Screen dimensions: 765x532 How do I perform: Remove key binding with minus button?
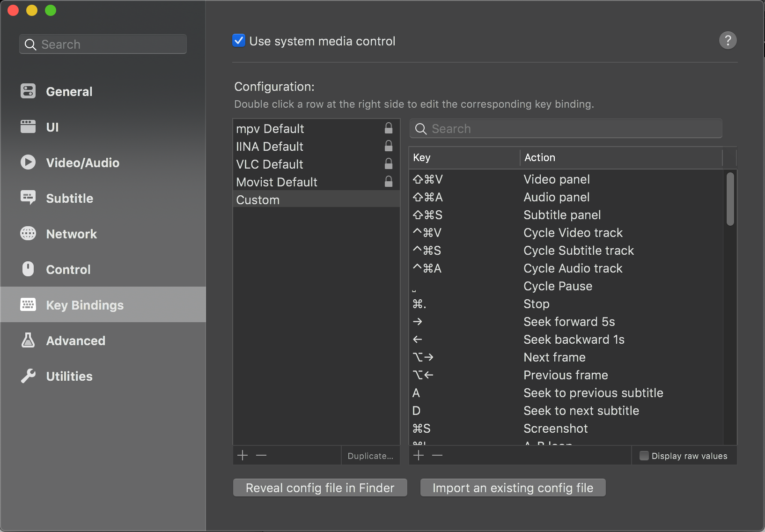[437, 456]
